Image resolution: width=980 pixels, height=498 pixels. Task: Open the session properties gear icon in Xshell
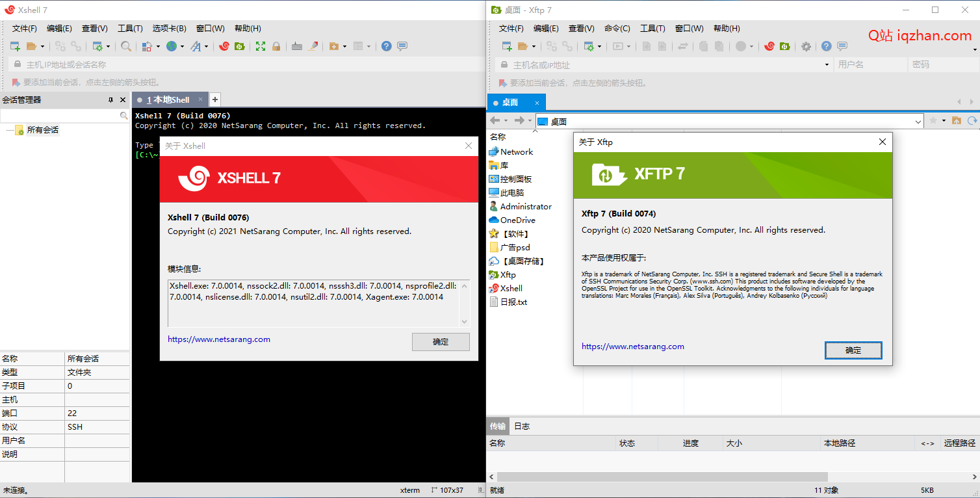click(97, 46)
